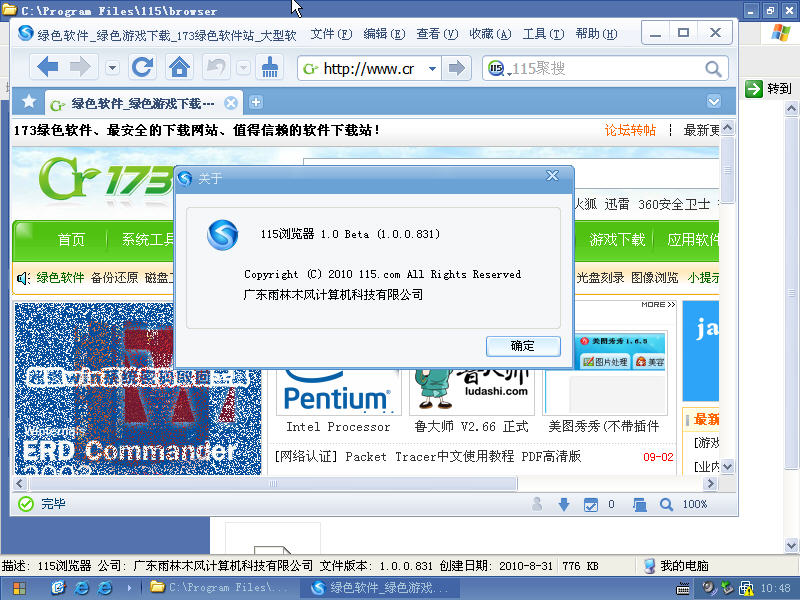800x600 pixels.
Task: Confirm the About dialog with 确定
Action: coord(523,346)
